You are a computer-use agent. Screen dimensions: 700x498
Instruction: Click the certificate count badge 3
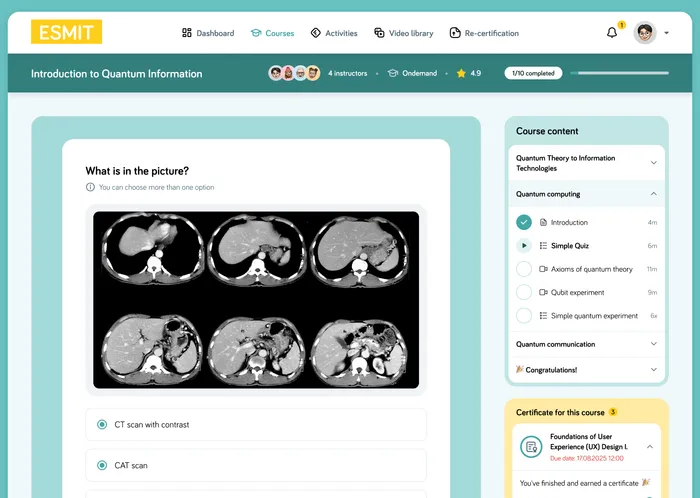click(x=613, y=412)
